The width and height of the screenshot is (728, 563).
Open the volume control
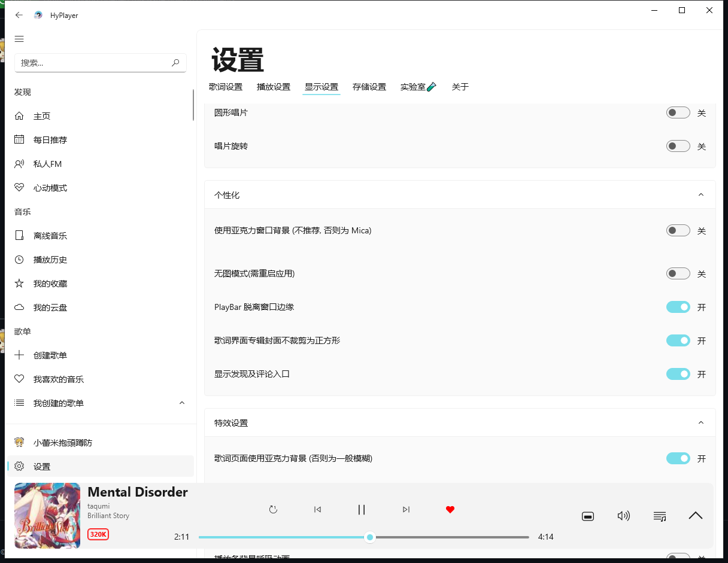(x=624, y=516)
